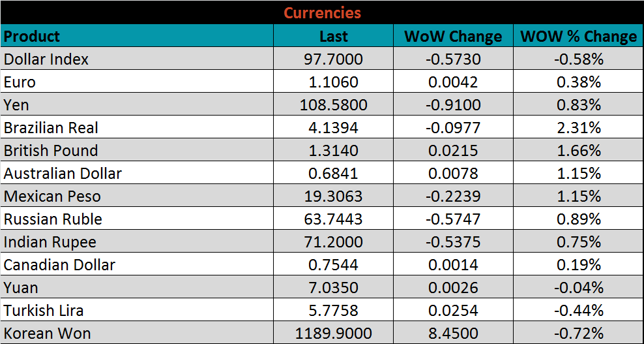The height and width of the screenshot is (344, 644).
Task: Click the Canadian Dollar row label
Action: [59, 265]
